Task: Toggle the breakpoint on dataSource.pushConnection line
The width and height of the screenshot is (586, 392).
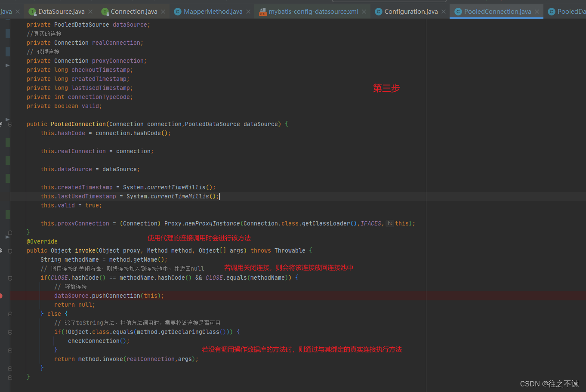Action: pyautogui.click(x=1, y=296)
